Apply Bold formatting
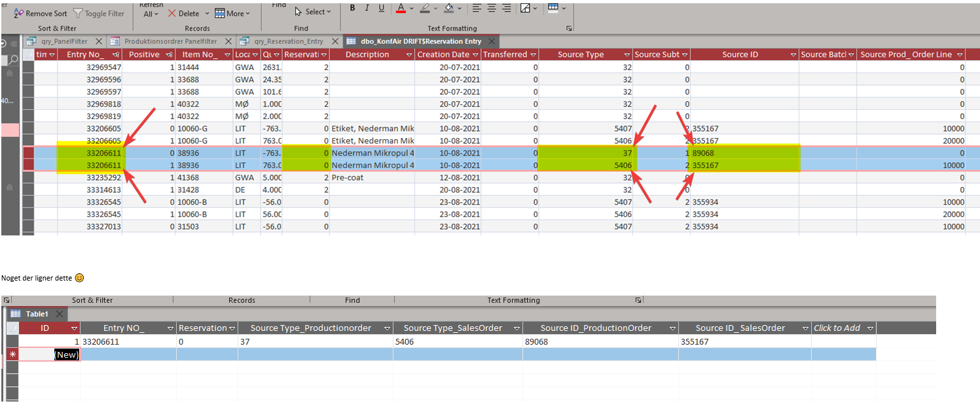The image size is (980, 412). 352,8
